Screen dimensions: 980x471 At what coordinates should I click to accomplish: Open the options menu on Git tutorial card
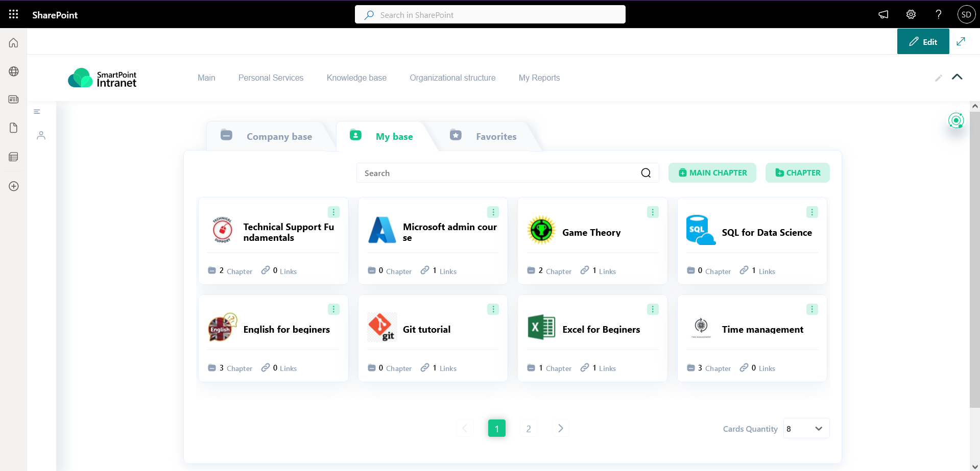coord(493,309)
